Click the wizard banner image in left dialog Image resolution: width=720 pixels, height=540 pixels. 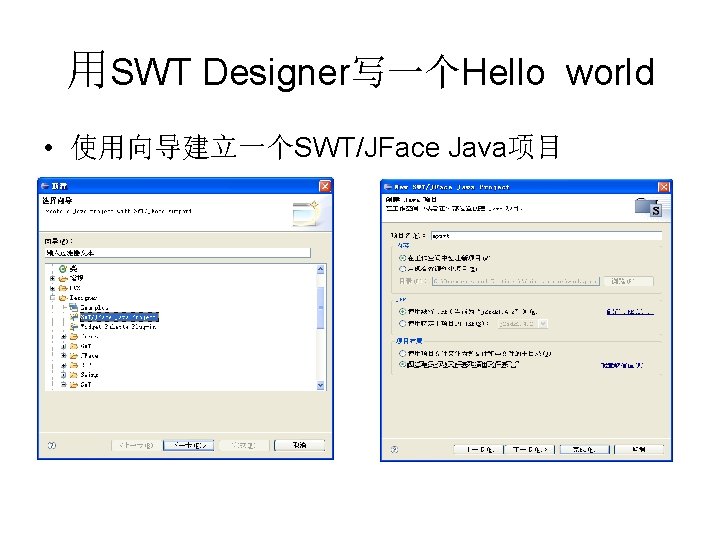pos(305,213)
